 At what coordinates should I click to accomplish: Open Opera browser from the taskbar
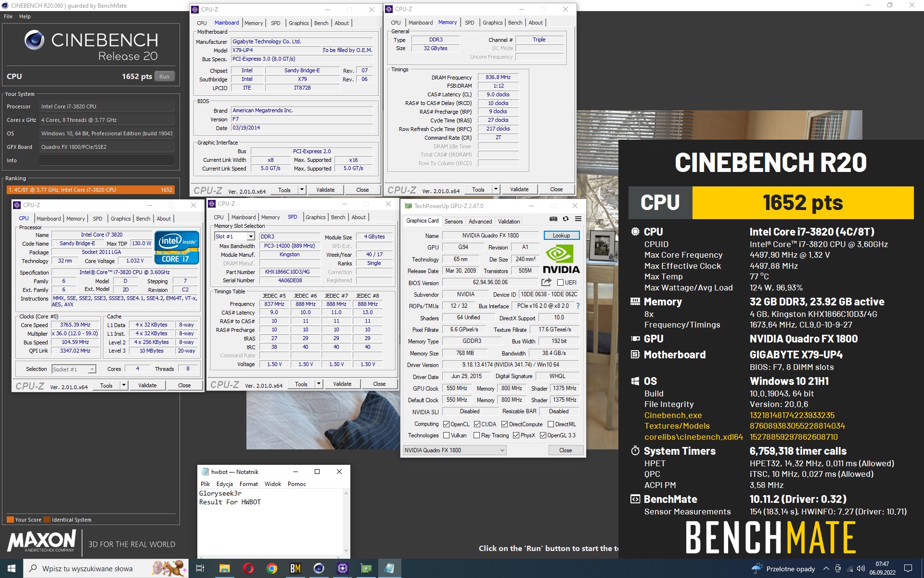248,568
